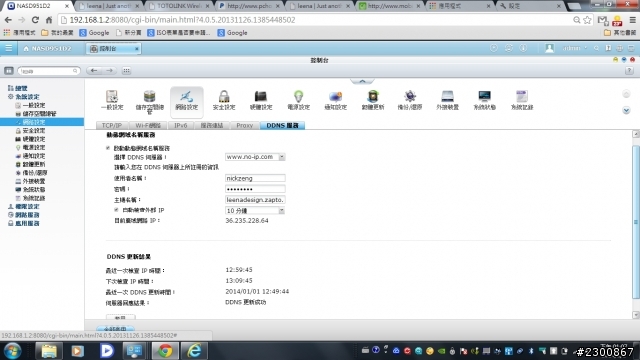This screenshot has height=360, width=640.
Task: Switch to the service binding tab before Proxy
Action: click(x=211, y=125)
